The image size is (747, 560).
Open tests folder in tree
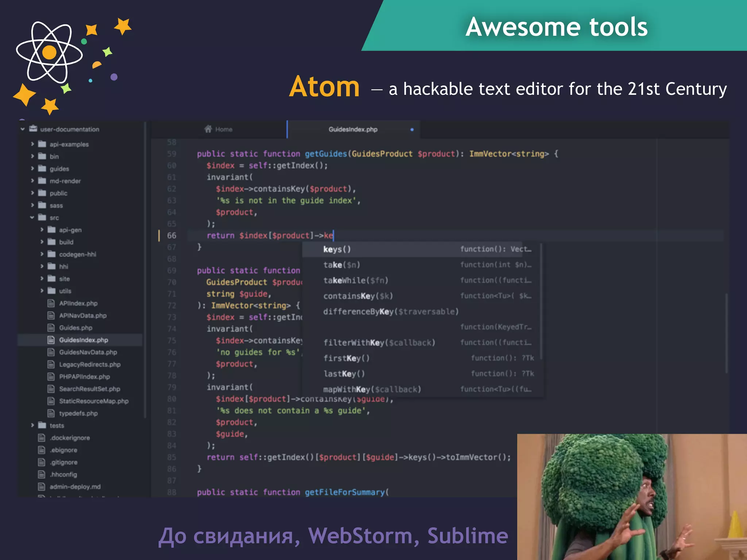57,425
